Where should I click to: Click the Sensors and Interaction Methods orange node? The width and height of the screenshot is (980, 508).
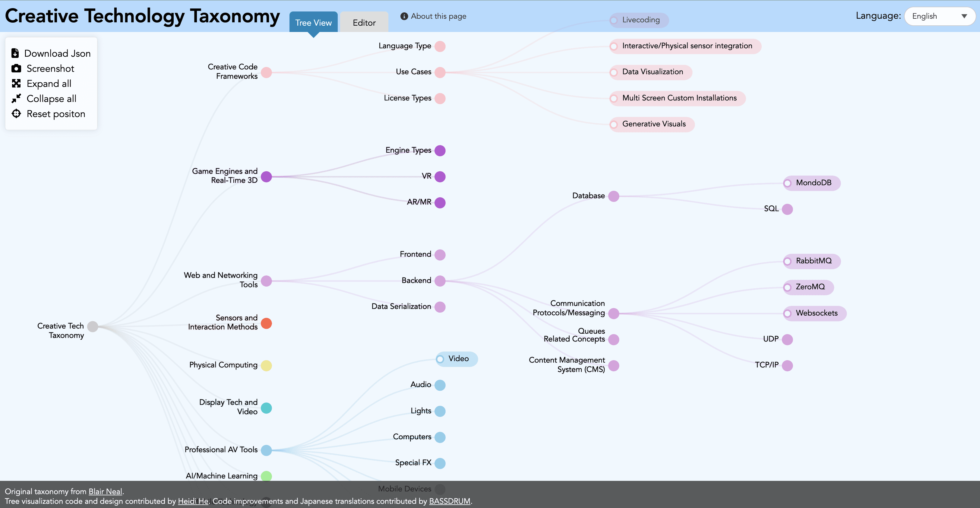pyautogui.click(x=266, y=323)
